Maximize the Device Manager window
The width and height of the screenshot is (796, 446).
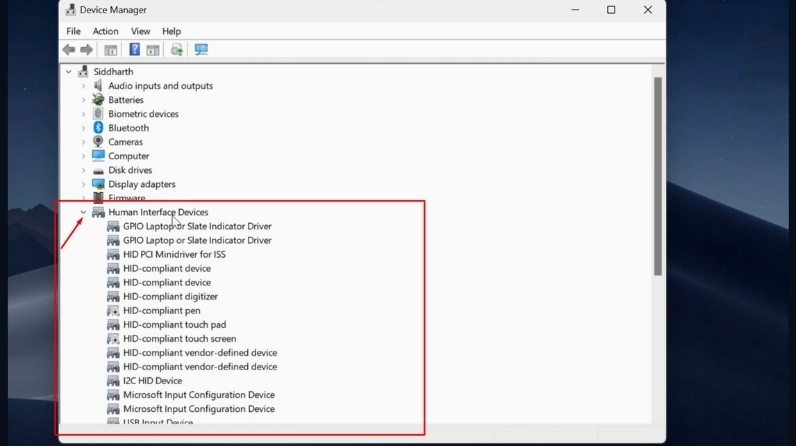tap(611, 10)
